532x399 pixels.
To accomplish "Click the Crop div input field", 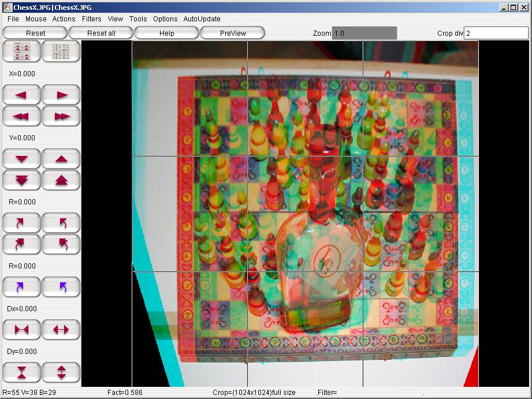I will (496, 33).
